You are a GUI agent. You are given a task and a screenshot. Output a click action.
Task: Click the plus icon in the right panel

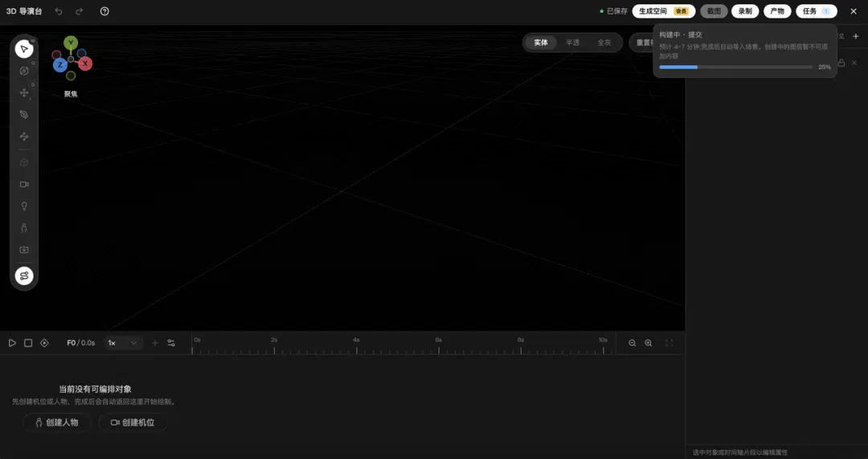[855, 36]
